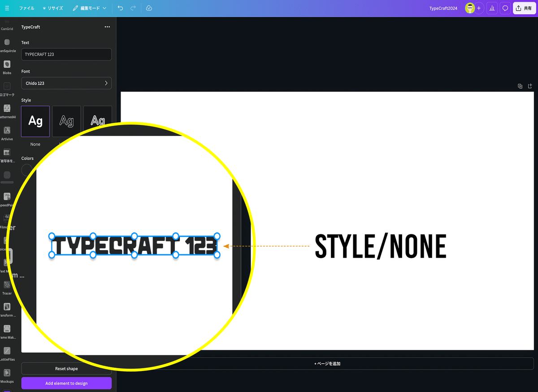
Task: Open the リサイズ menu
Action: click(52, 8)
